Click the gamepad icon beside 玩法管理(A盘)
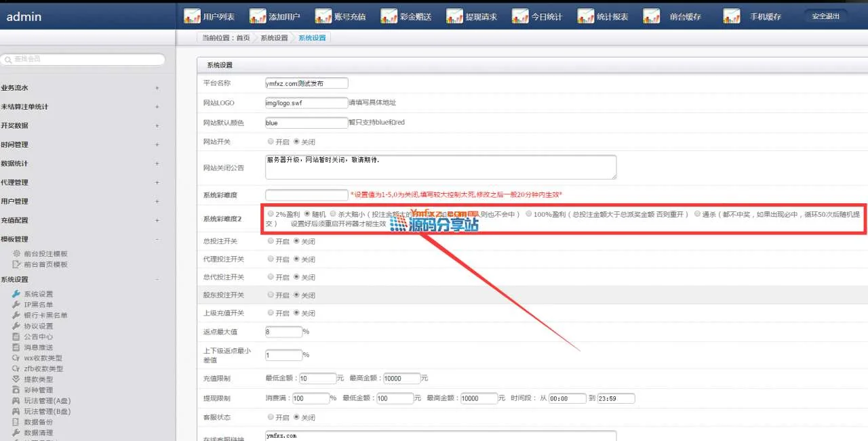The height and width of the screenshot is (441, 868). 16,401
